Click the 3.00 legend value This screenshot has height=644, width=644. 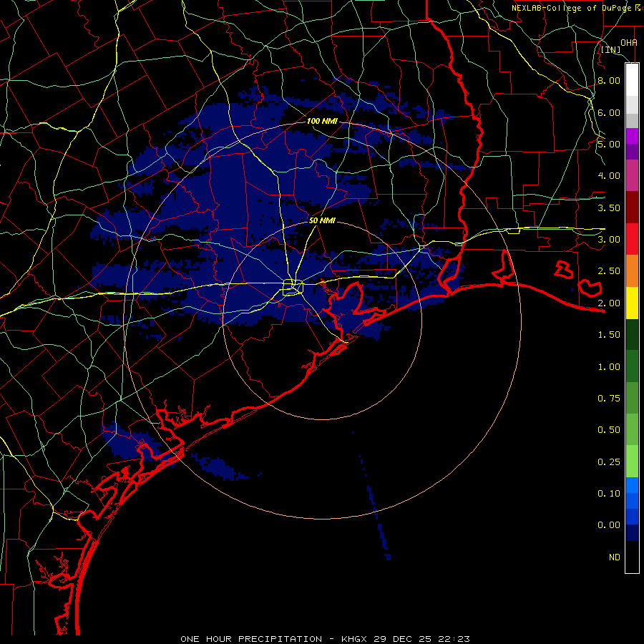609,240
